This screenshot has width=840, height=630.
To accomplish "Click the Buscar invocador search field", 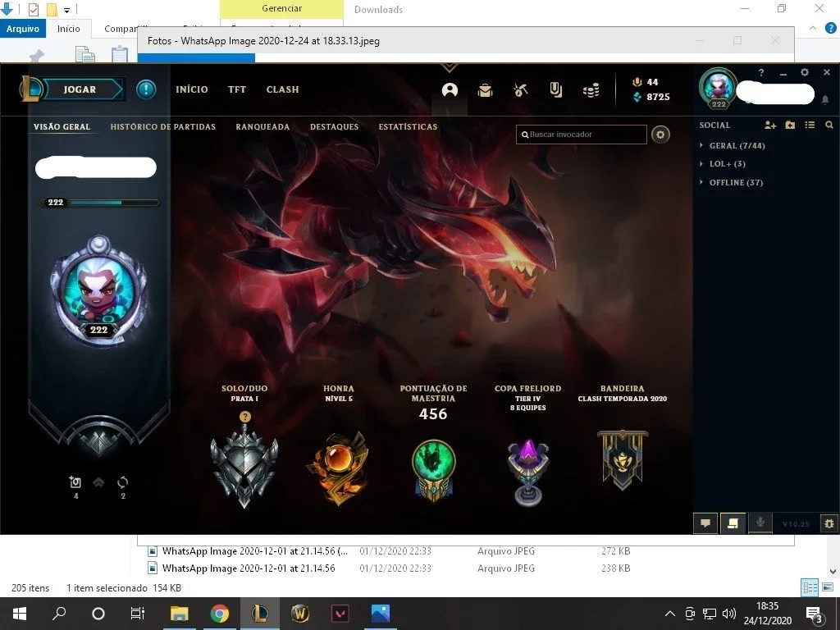I will click(582, 135).
